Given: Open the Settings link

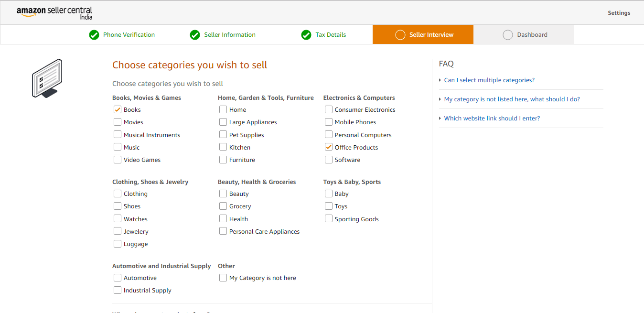Looking at the screenshot, I should 619,13.
